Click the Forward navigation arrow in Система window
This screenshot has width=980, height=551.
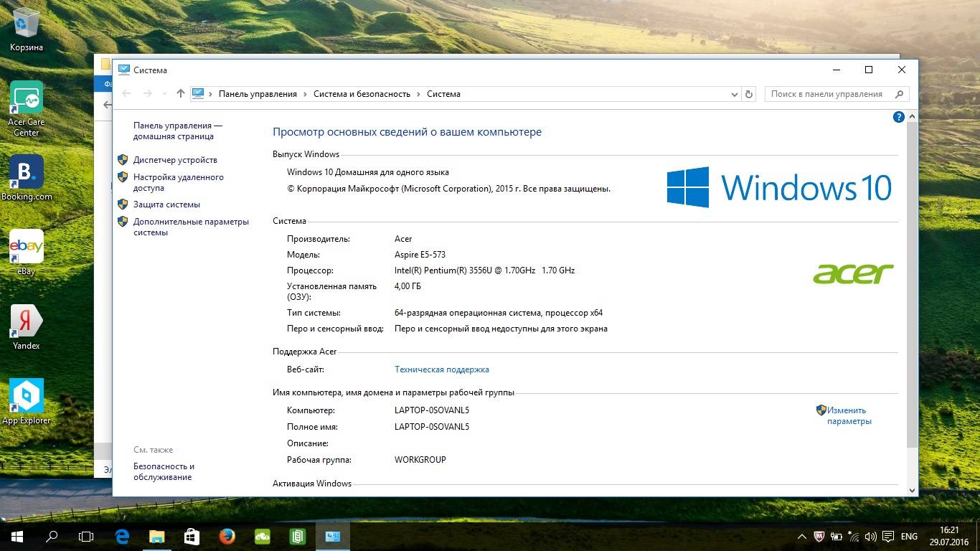point(148,94)
